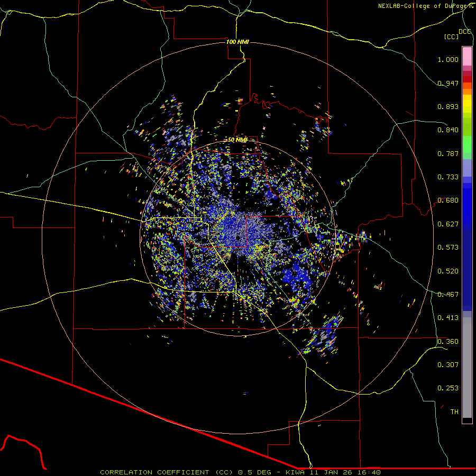Click the "DCC" label above the legend
This screenshot has height=476, width=476.
coord(465,32)
